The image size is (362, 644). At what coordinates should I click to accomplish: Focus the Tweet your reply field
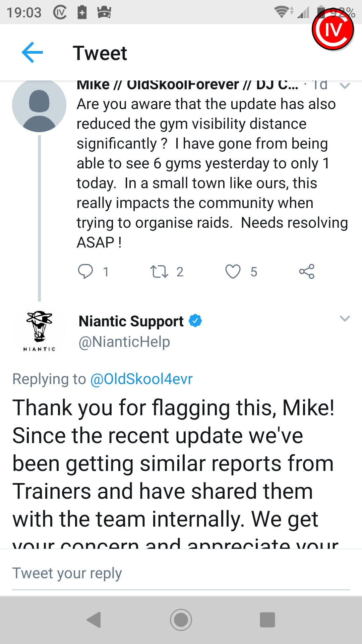[x=181, y=573]
